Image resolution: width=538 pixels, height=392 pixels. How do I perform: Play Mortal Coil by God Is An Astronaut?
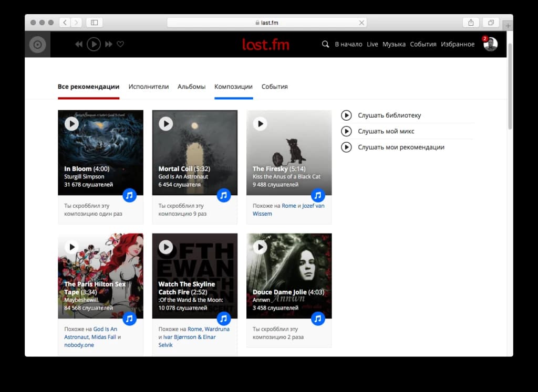pyautogui.click(x=166, y=123)
